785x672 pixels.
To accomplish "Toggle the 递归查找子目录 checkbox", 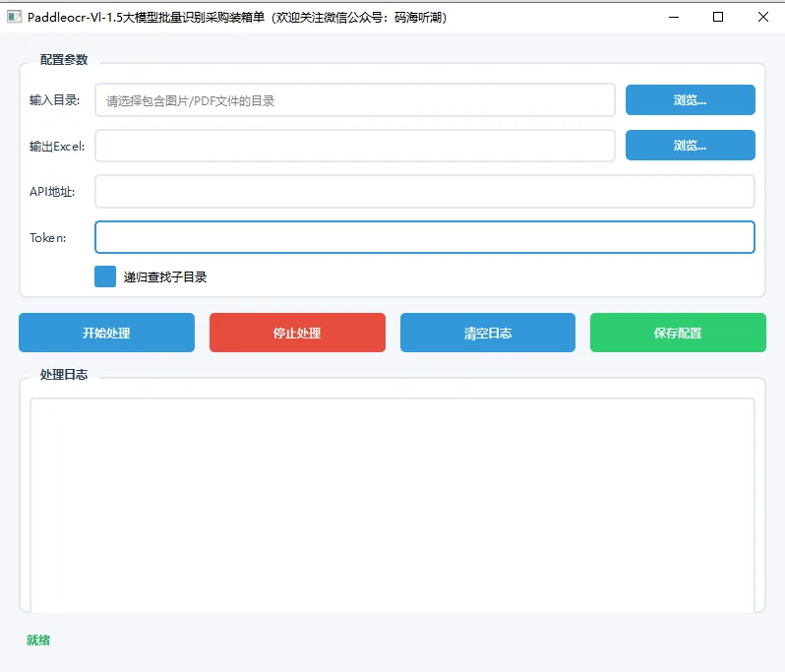I will point(105,276).
